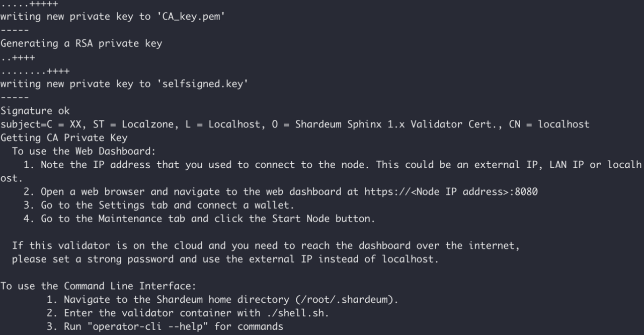Click the https://<Node IP address>:8080 URL
The height and width of the screenshot is (335, 644).
(x=451, y=192)
